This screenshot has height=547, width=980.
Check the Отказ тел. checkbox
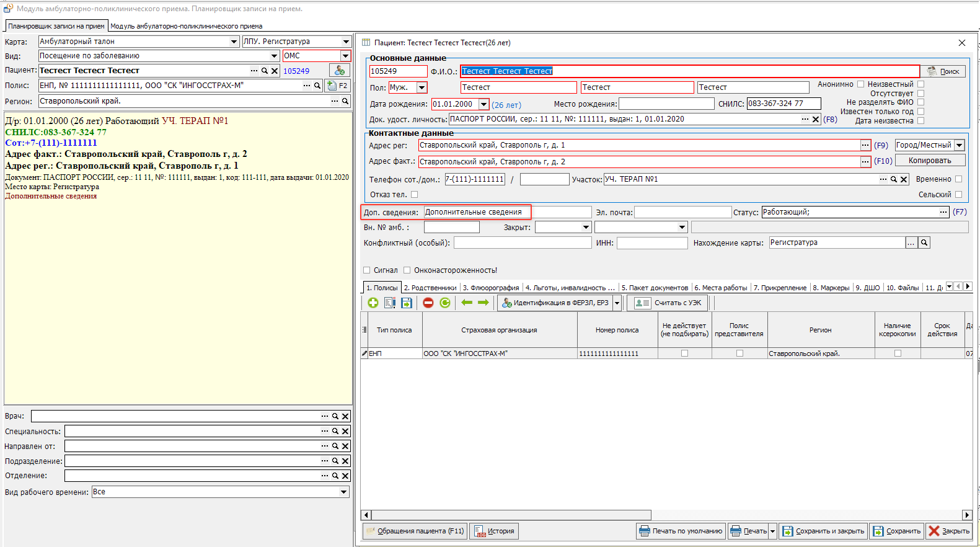[414, 195]
